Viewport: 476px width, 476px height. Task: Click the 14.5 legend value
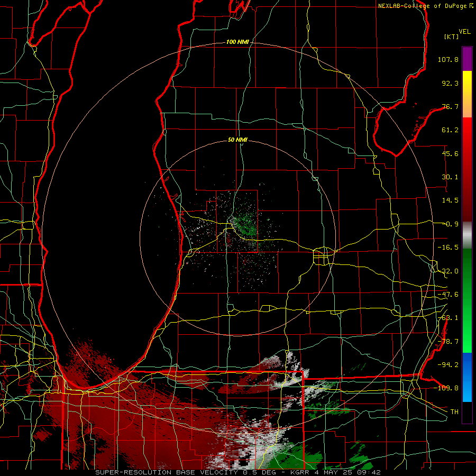(x=450, y=200)
